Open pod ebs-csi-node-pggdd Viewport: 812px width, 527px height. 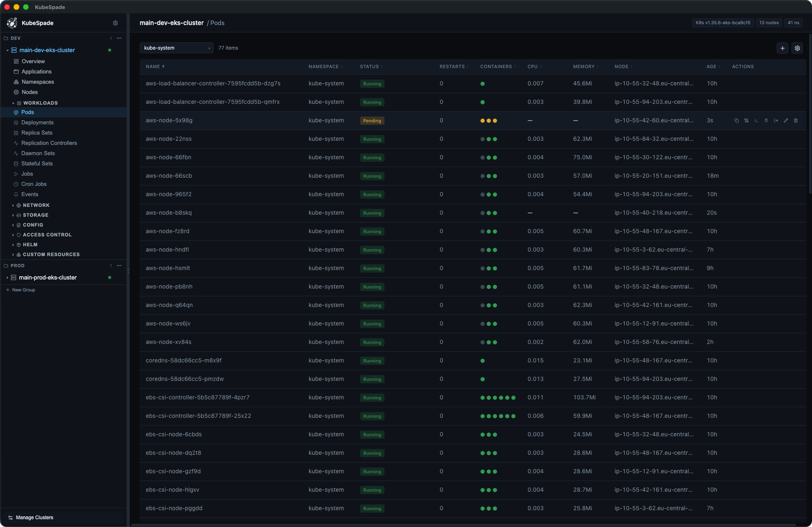click(x=174, y=509)
